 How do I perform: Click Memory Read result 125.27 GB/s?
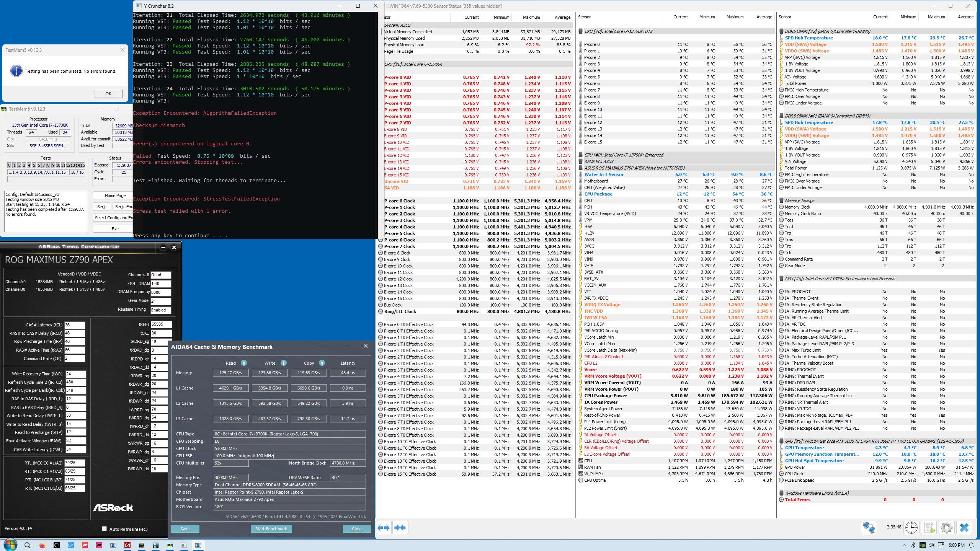pos(230,373)
